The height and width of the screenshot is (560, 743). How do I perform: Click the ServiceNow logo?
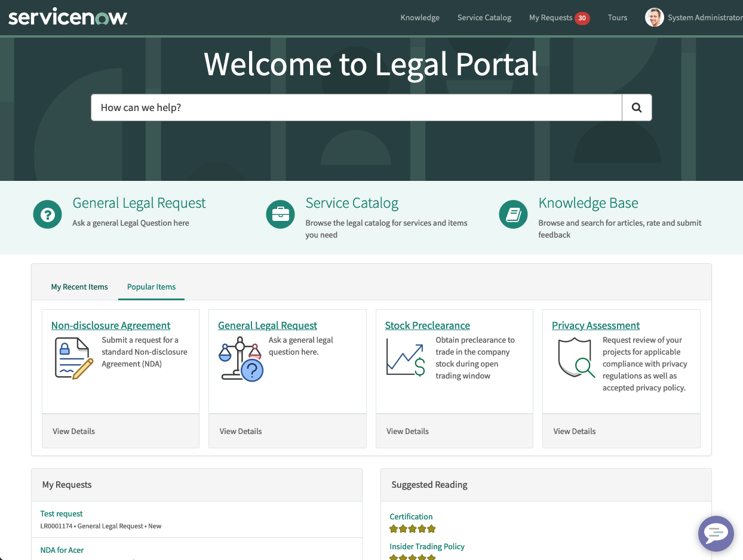point(67,17)
